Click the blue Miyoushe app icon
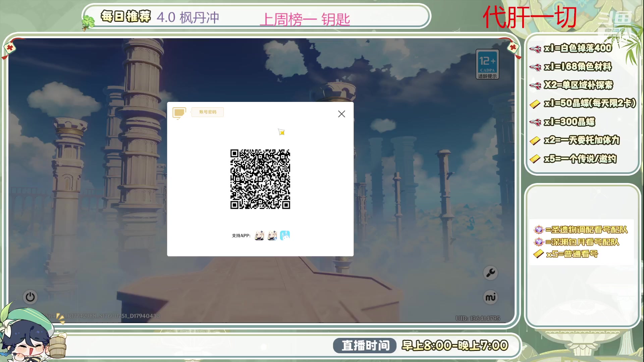The image size is (644, 362). [x=285, y=236]
